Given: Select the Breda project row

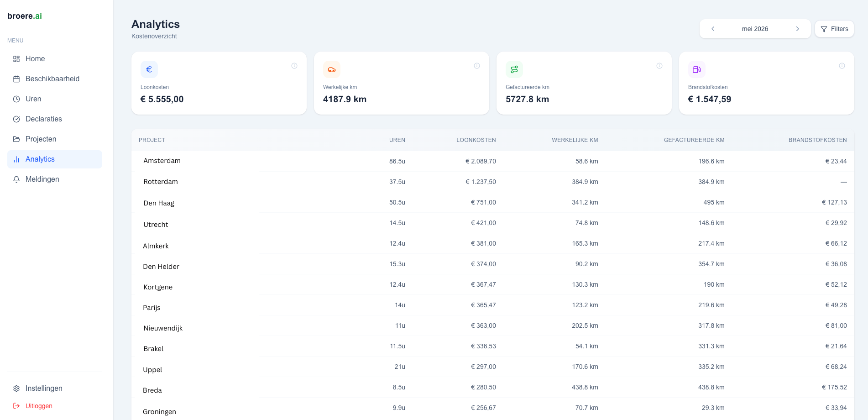Looking at the screenshot, I should 493,387.
